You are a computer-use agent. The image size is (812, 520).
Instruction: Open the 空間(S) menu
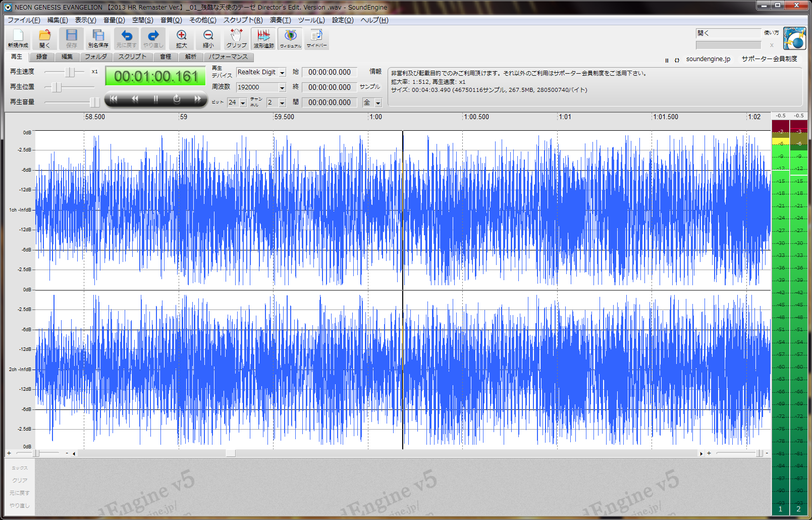142,20
